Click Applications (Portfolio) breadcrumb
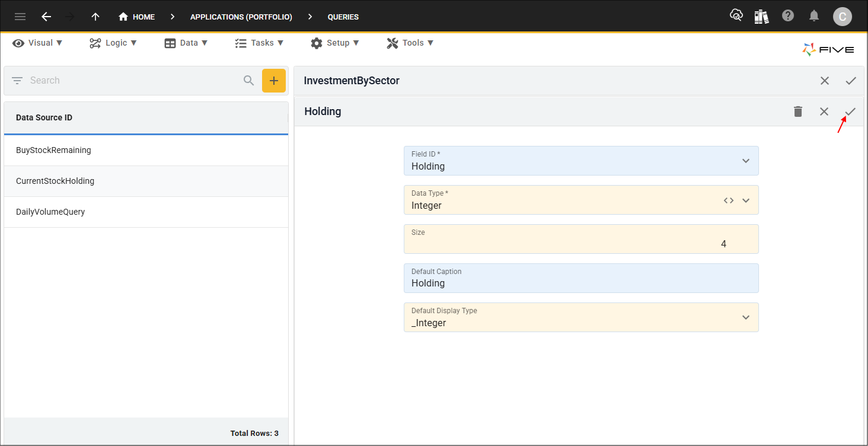Viewport: 868px width, 446px height. coord(241,17)
